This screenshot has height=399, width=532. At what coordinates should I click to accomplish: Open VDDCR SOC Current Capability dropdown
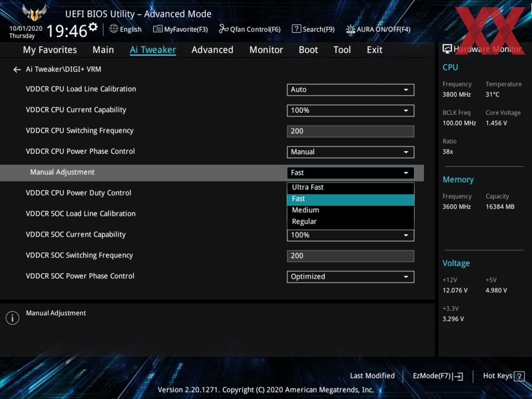pos(350,235)
